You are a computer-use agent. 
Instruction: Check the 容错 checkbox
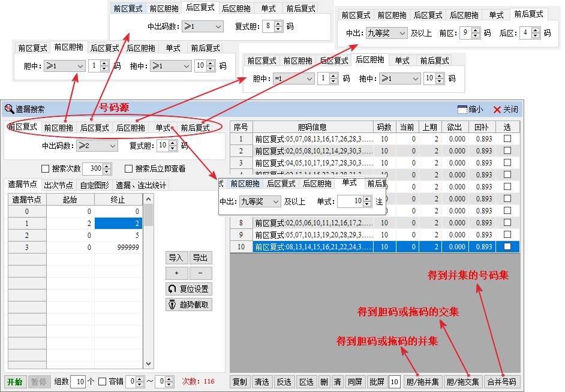(102, 381)
